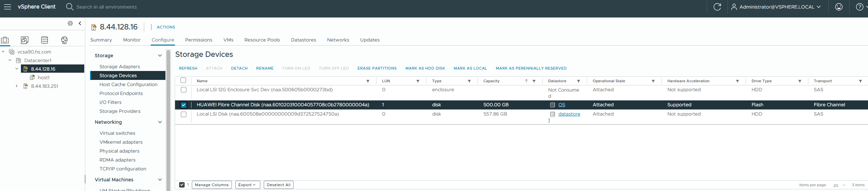Open the Summary tab
This screenshot has height=191, width=868.
[101, 40]
